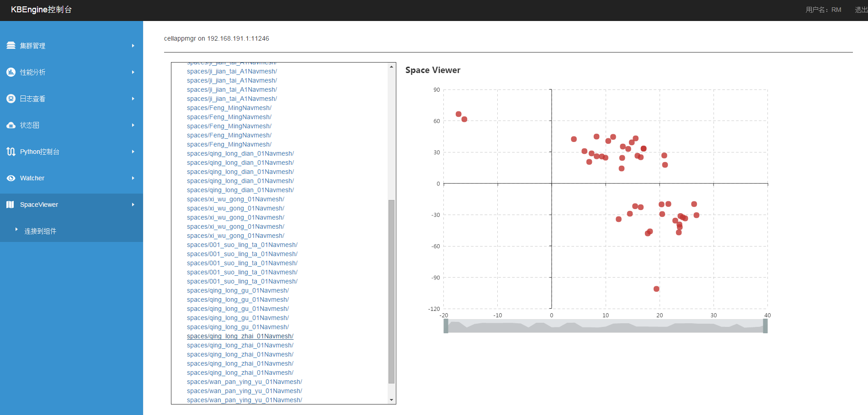Expand the 状态图 menu arrow
The height and width of the screenshot is (415, 868).
[x=133, y=125]
